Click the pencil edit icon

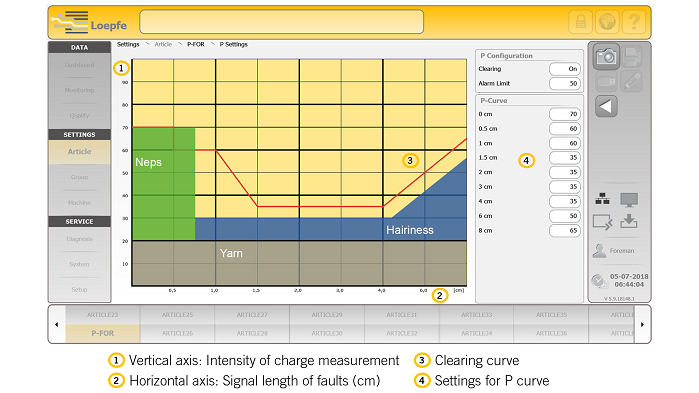point(631,82)
